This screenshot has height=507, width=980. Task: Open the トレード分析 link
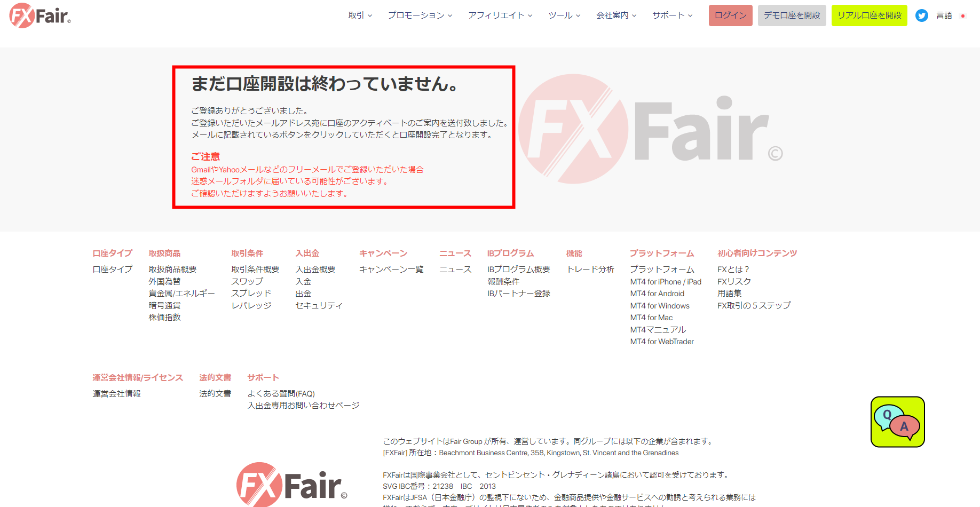click(x=590, y=270)
